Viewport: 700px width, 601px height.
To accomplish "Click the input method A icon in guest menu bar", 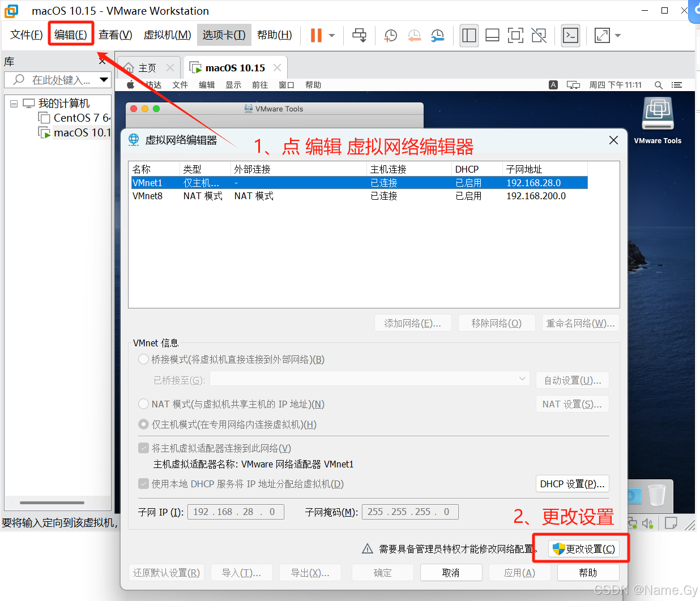I will (553, 85).
